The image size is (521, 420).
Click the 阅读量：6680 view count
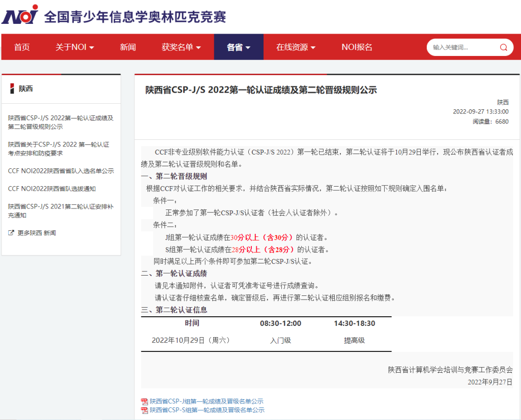(x=491, y=122)
